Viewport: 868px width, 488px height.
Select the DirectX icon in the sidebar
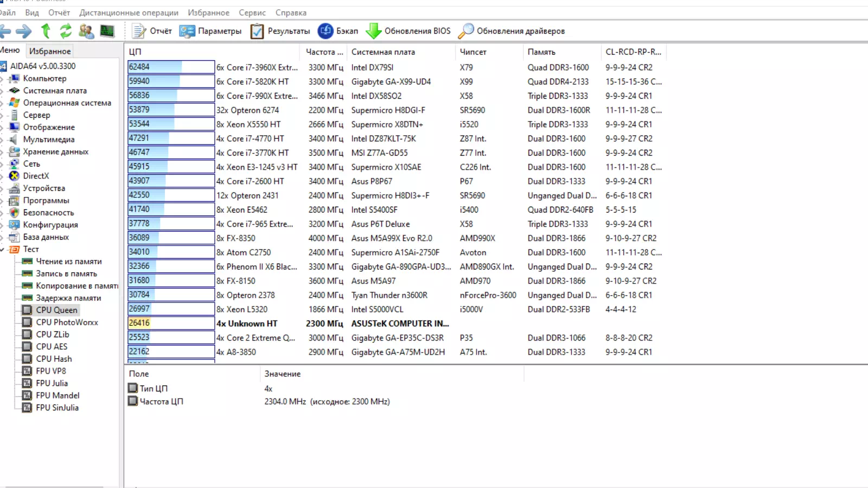pyautogui.click(x=14, y=176)
